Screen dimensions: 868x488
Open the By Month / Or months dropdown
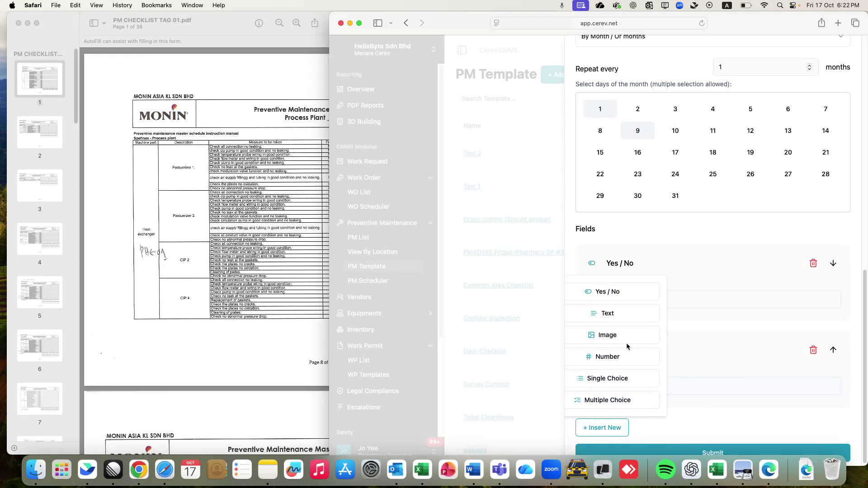pos(712,36)
